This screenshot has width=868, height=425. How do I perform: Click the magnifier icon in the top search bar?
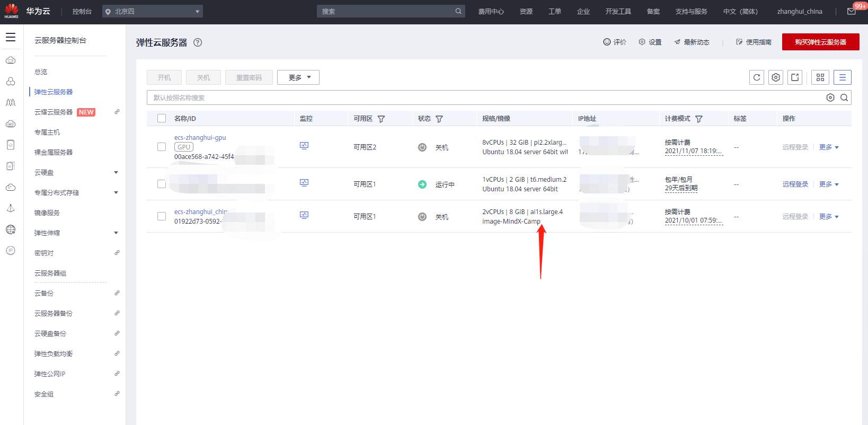point(458,11)
